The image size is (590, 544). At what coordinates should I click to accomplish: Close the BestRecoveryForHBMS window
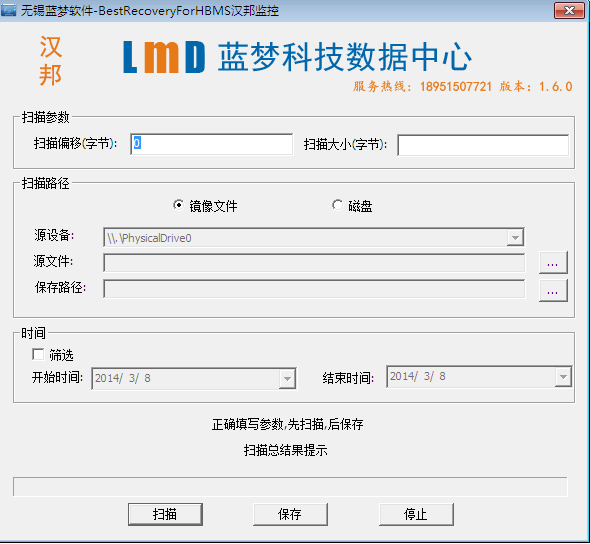(569, 11)
